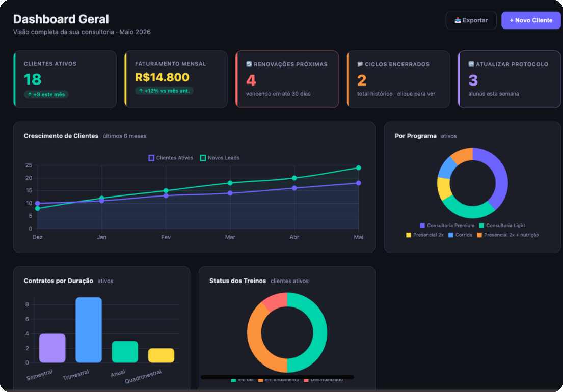Click the Trimestral axis label
Image resolution: width=563 pixels, height=392 pixels.
coord(76,375)
